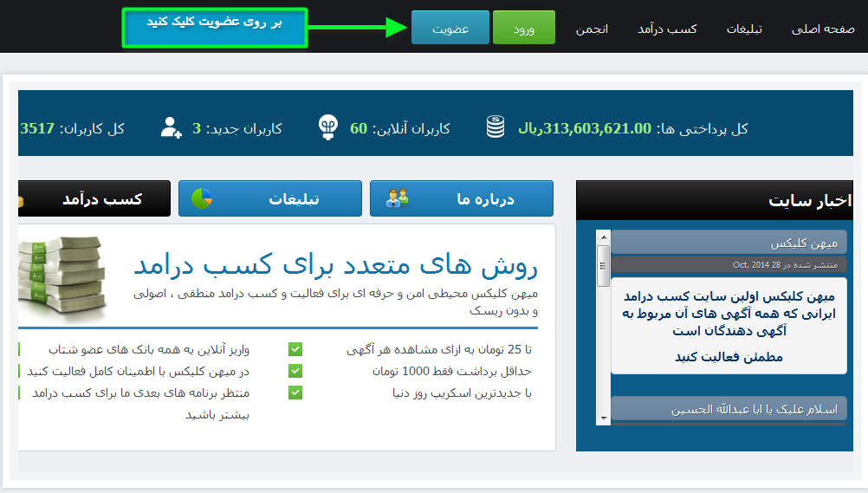Open انجمن in the top navigation
Screen dimensions: 868x493
(x=593, y=29)
